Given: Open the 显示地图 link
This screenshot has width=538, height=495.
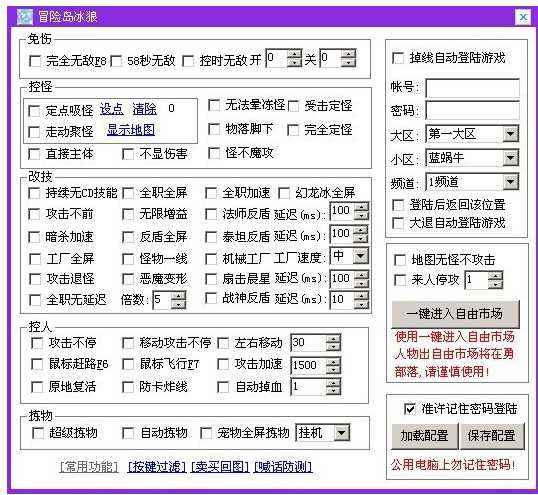Looking at the screenshot, I should point(131,130).
